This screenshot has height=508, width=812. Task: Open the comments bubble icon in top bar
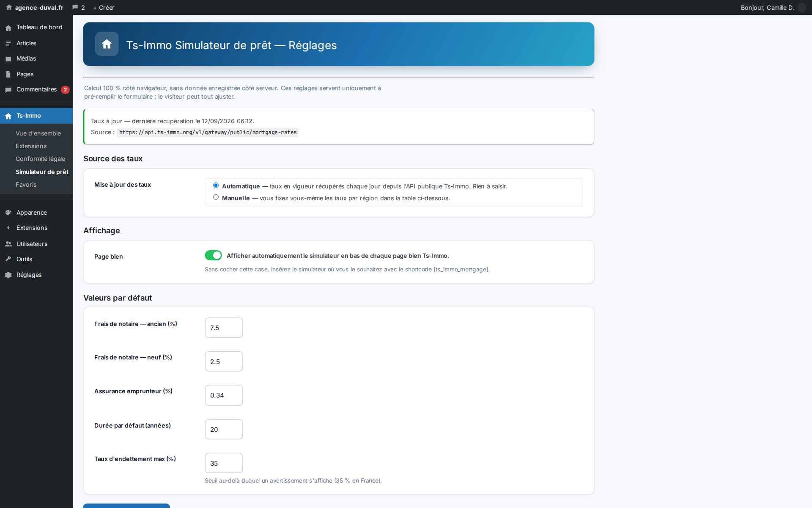click(75, 7)
